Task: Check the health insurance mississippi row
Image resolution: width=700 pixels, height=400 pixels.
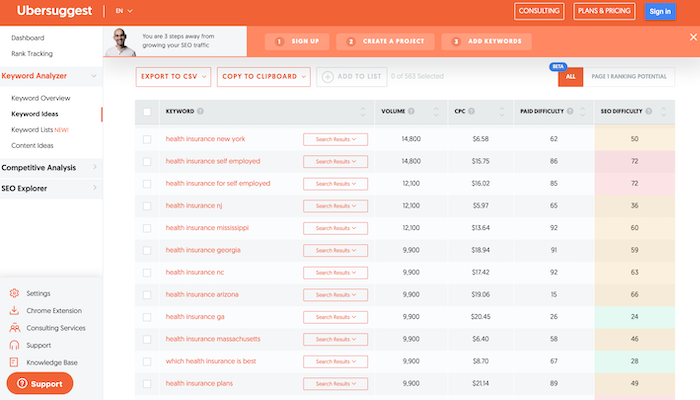Action: 147,228
